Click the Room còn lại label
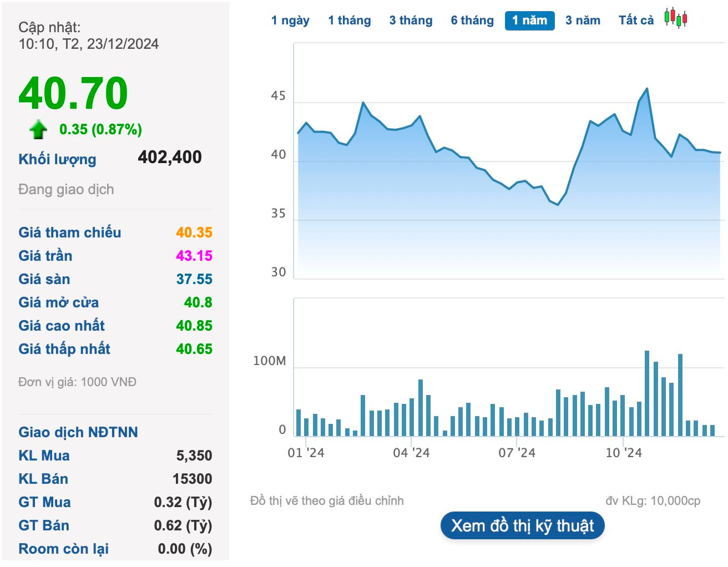The image size is (728, 567). click(x=64, y=549)
